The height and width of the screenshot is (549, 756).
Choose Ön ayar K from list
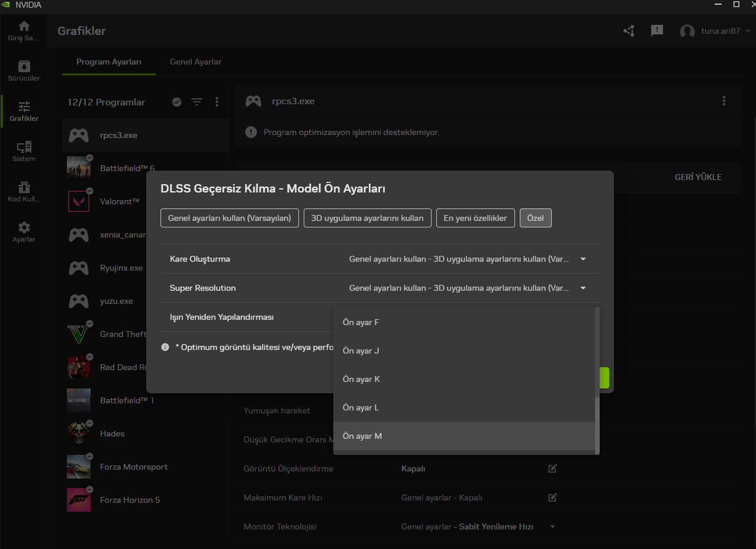point(361,379)
